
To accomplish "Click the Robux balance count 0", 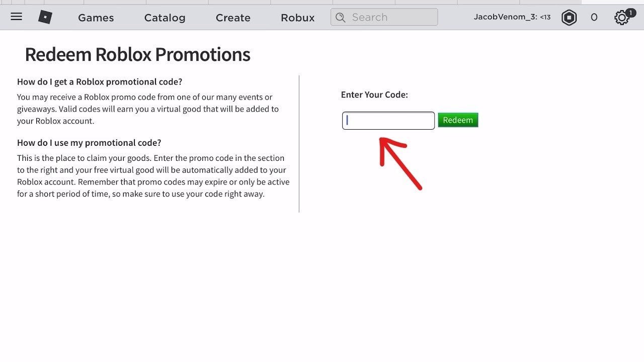I will click(x=594, y=18).
